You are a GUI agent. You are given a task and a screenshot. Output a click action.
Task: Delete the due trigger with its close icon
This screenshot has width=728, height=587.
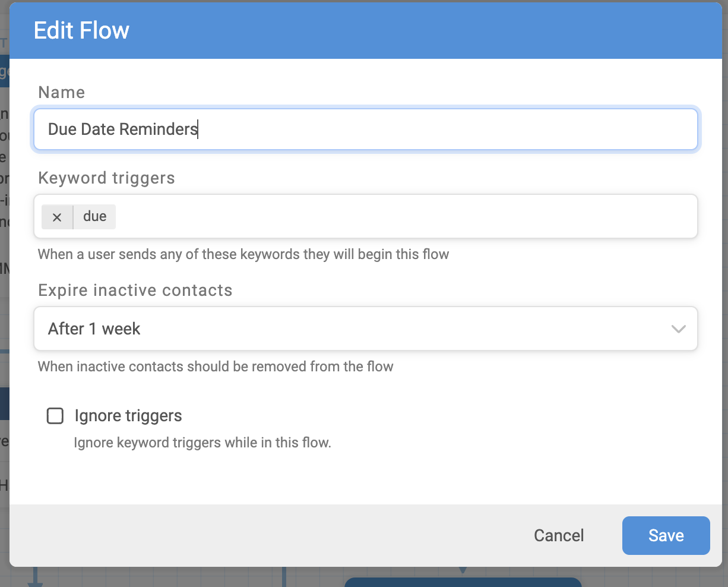click(56, 216)
